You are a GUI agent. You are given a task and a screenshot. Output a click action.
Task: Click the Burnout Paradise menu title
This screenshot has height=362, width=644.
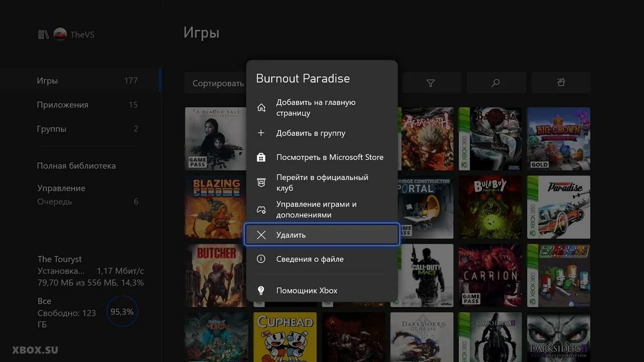(303, 78)
